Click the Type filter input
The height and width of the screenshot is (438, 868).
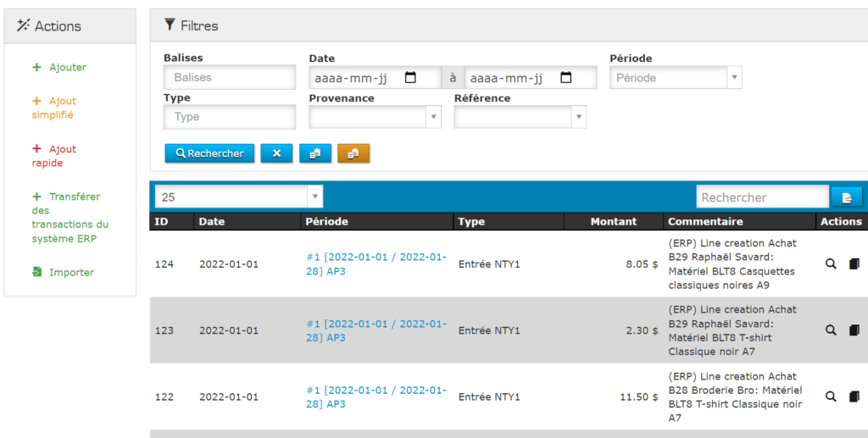(230, 117)
